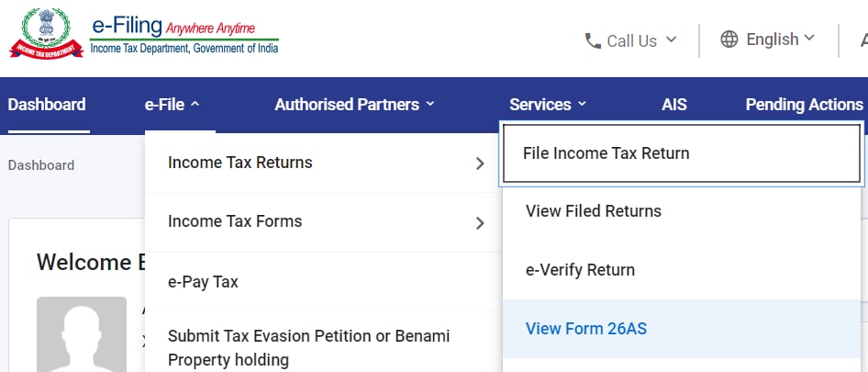Click e-Pay Tax menu entry
Image resolution: width=868 pixels, height=372 pixels.
tap(203, 282)
